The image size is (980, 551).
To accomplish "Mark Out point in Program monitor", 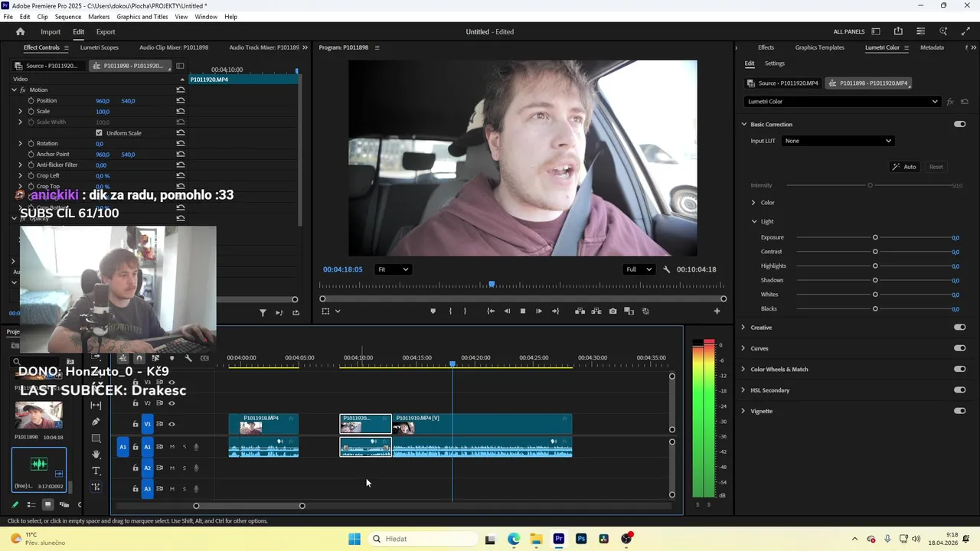I will pos(465,311).
